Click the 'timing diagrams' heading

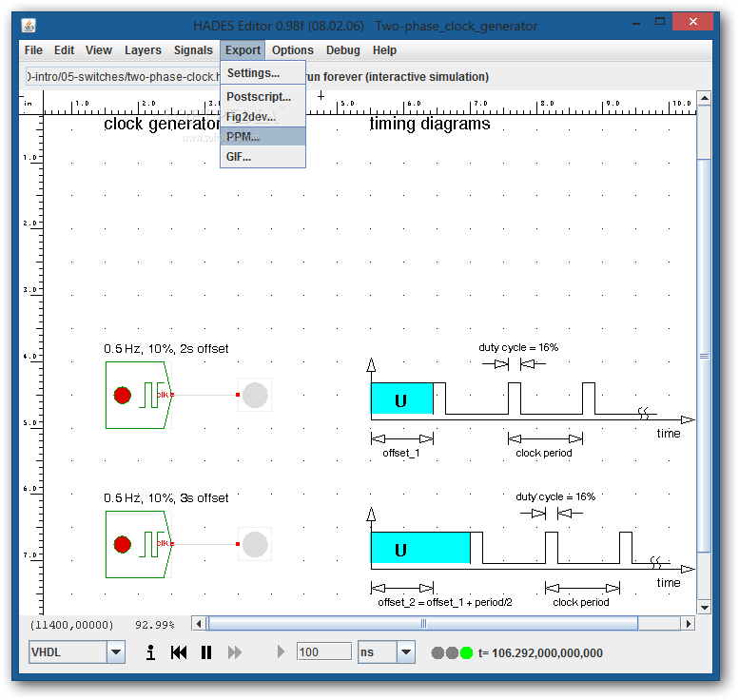click(x=430, y=124)
